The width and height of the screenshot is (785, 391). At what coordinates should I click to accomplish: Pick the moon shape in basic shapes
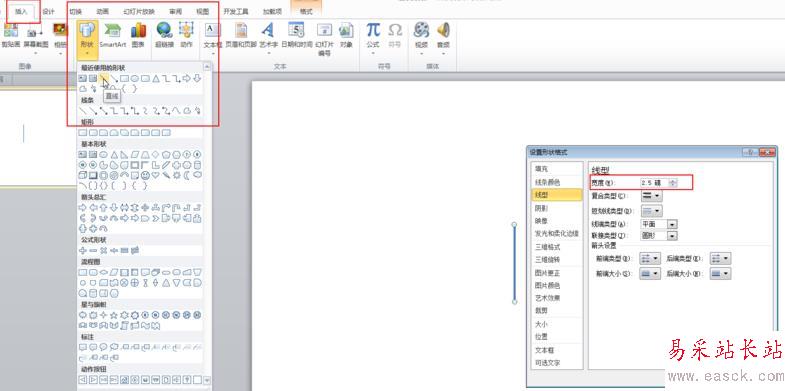[187, 175]
